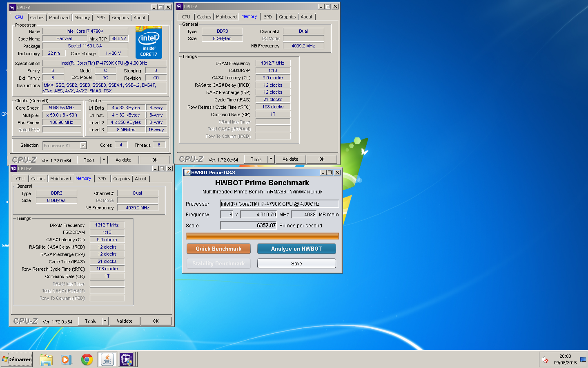Viewport: 588px width, 368px height.
Task: Switch to CPU tab in the upper Memory CPU-Z window
Action: [186, 17]
